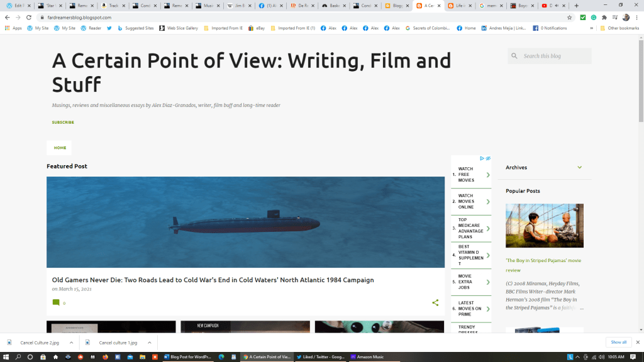Viewport: 644px width, 362px height.
Task: Expand hidden bookmarks overflow chevron
Action: tap(591, 28)
